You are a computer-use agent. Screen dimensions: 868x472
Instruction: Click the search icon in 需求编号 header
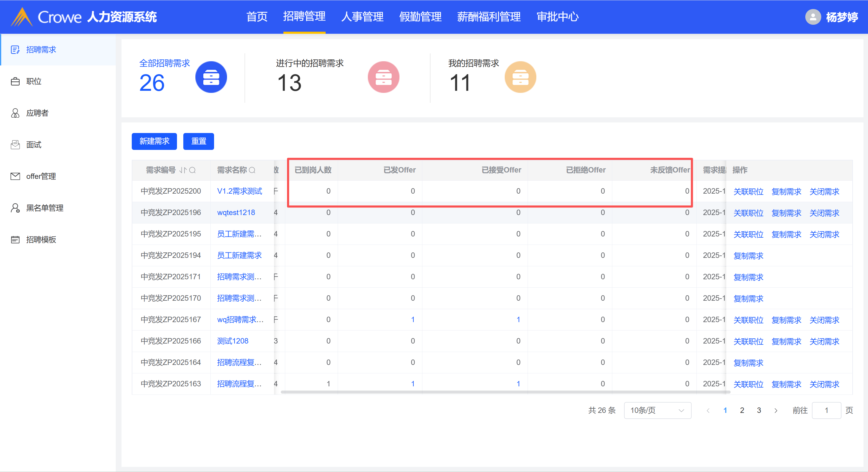pos(192,170)
